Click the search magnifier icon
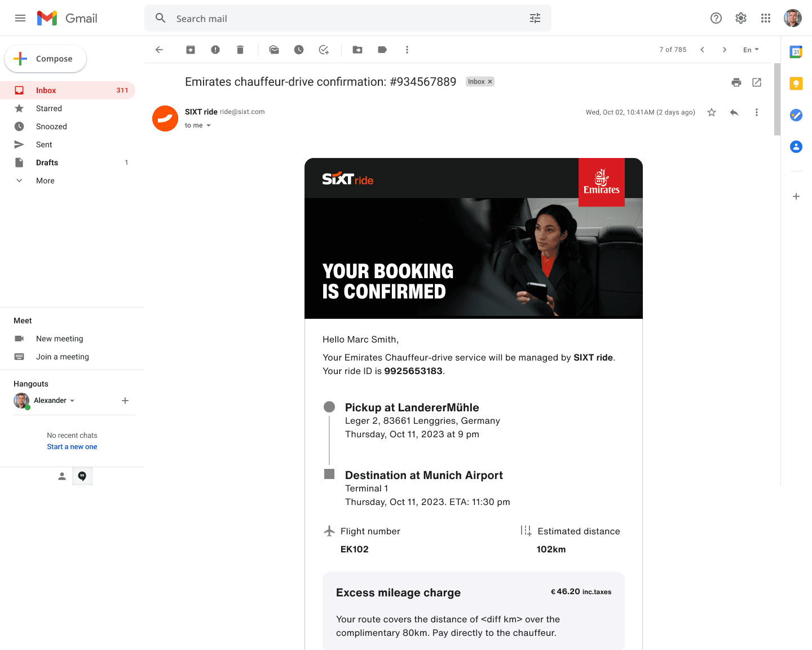812x650 pixels. (160, 19)
